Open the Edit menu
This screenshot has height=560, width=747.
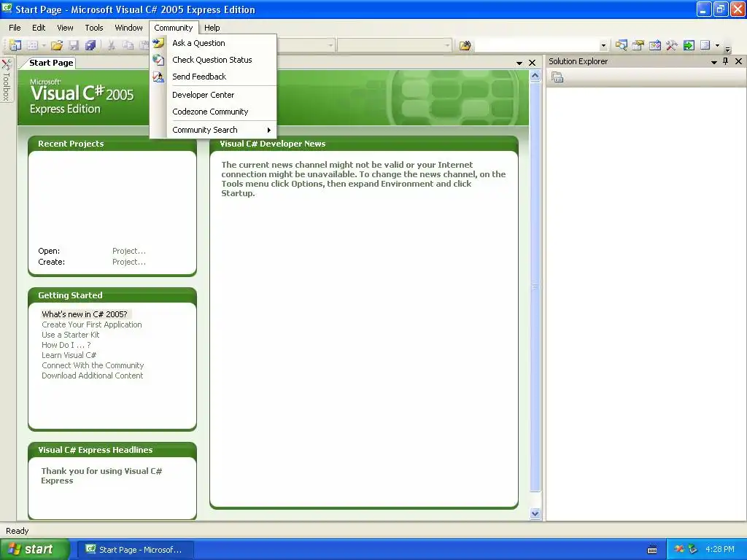(x=39, y=28)
